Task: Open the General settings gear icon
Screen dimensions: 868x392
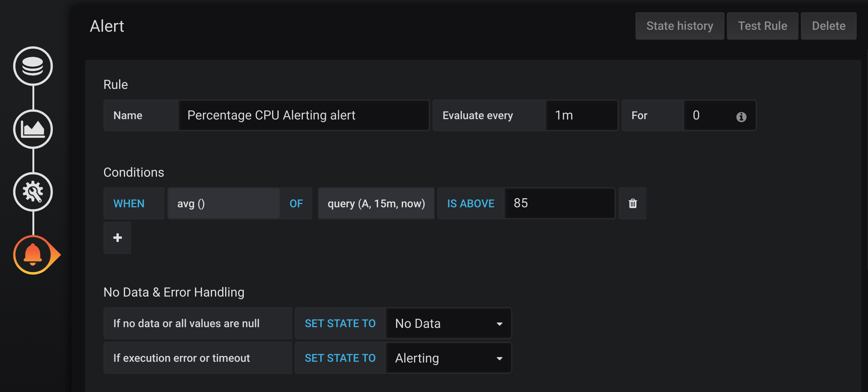Action: click(33, 192)
